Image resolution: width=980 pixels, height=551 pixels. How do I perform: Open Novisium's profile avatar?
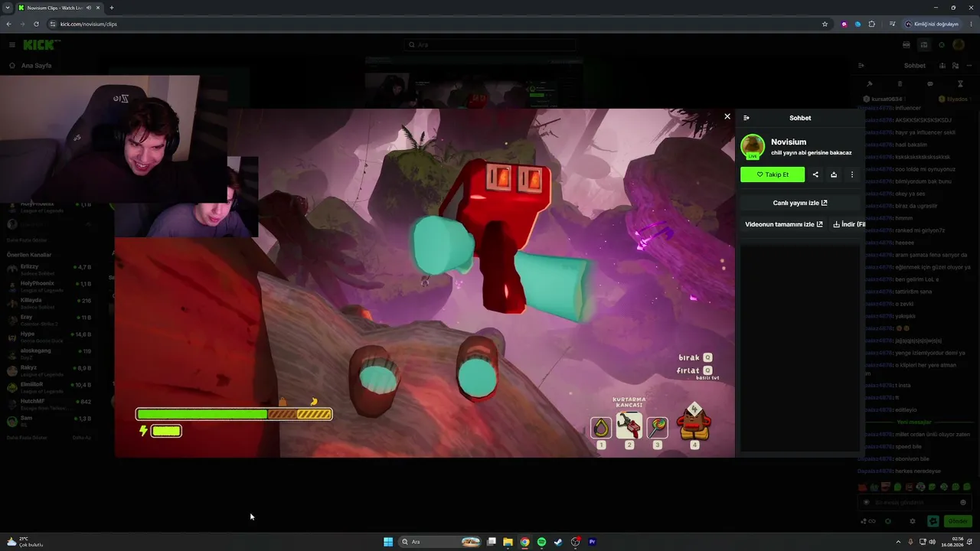pos(753,146)
